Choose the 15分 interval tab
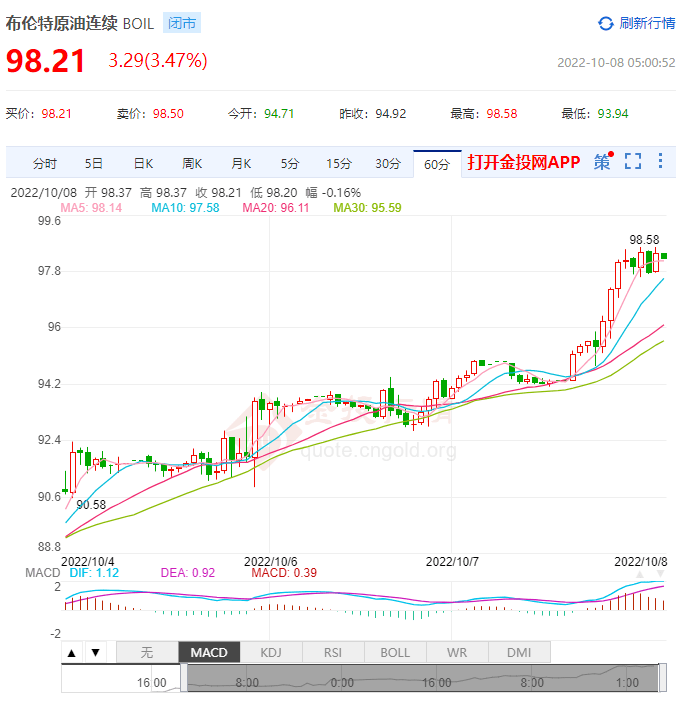This screenshot has height=701, width=681. pos(339,163)
